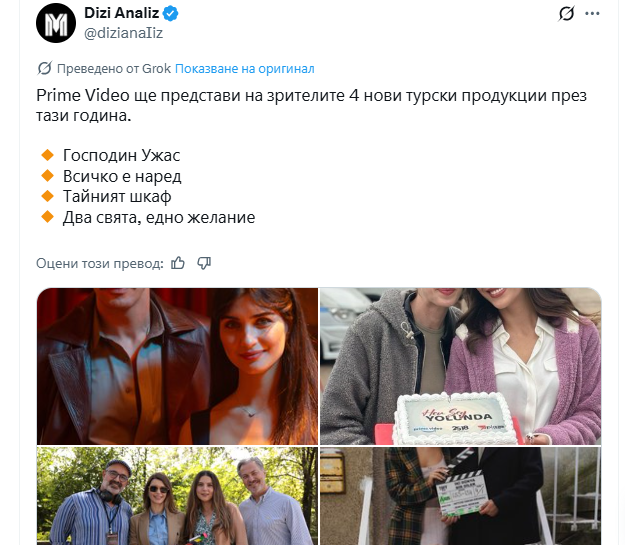The image size is (625, 545).
Task: Rate translation with thumbs down
Action: [x=204, y=263]
